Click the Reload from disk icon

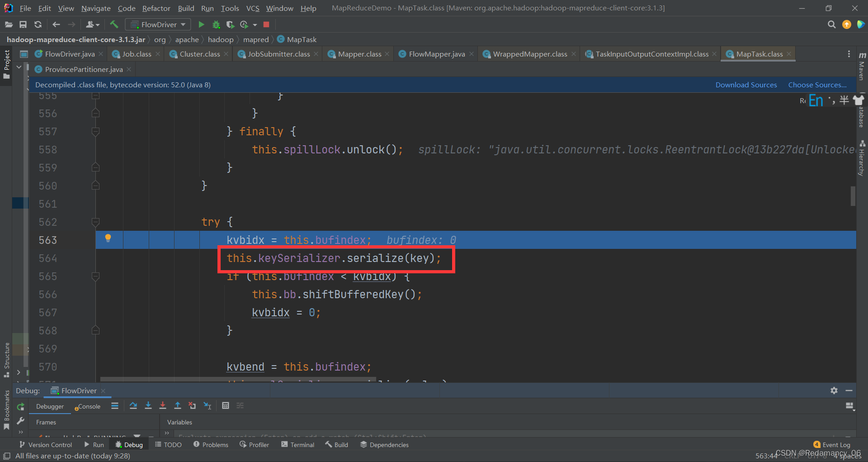38,24
